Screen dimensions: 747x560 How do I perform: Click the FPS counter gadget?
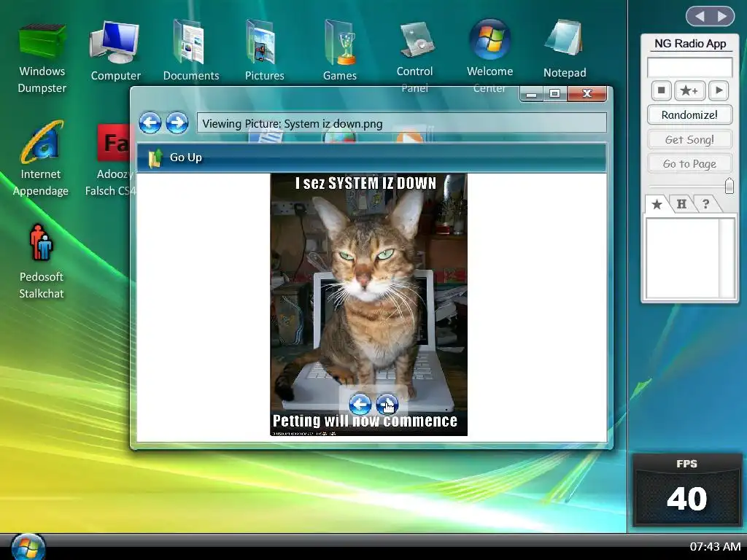[687, 489]
